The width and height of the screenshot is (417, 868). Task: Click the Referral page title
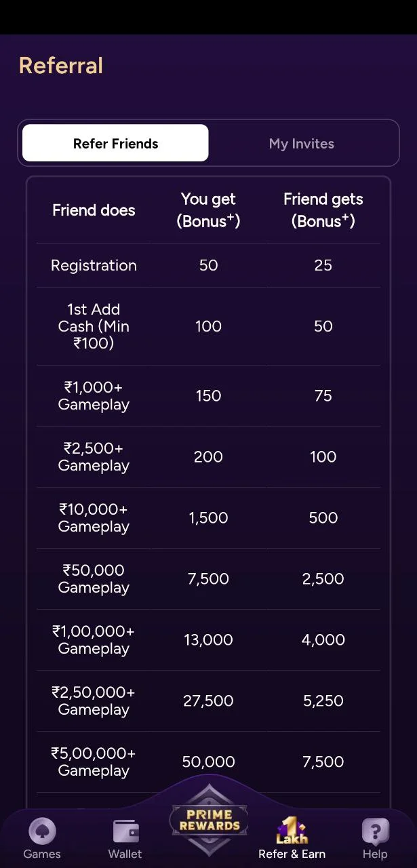[x=61, y=66]
